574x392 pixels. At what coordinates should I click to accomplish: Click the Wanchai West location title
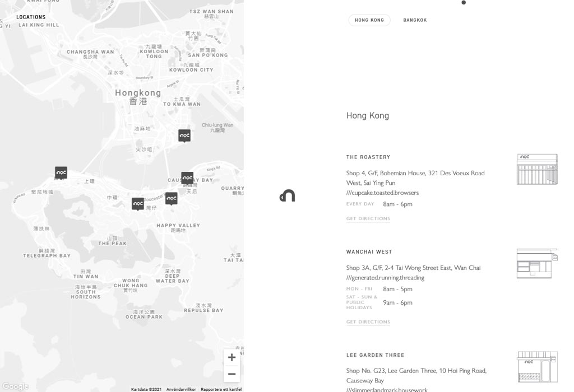[x=369, y=252]
